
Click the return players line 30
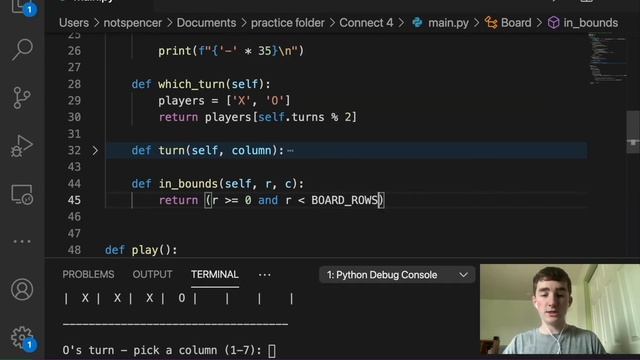[258, 118]
